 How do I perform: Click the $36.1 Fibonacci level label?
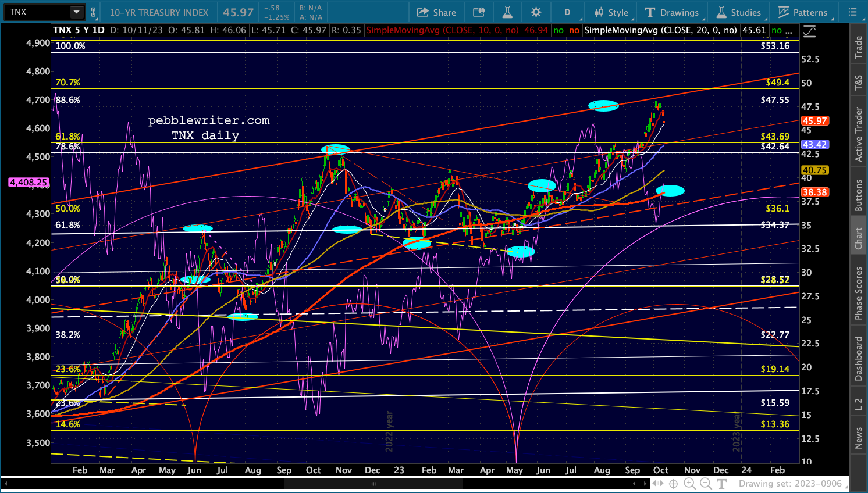click(777, 209)
